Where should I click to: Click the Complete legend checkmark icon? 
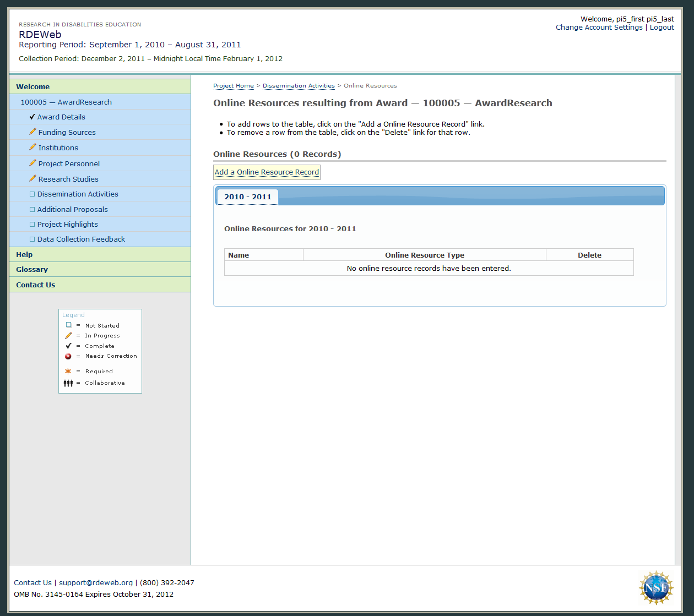(x=68, y=346)
